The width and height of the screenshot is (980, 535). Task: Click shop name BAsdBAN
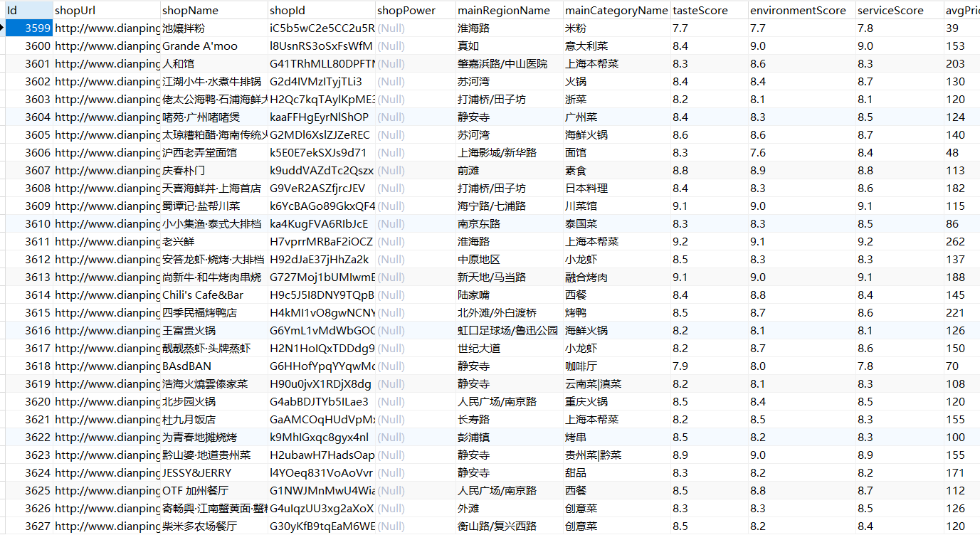click(x=214, y=366)
